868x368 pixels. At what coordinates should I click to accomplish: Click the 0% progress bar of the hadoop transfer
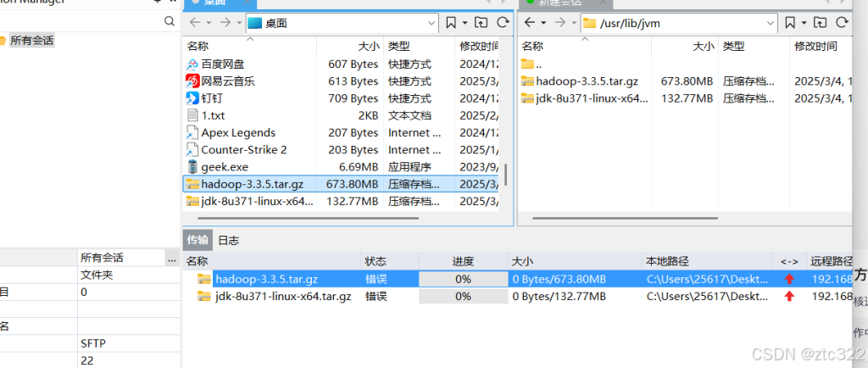pyautogui.click(x=464, y=279)
